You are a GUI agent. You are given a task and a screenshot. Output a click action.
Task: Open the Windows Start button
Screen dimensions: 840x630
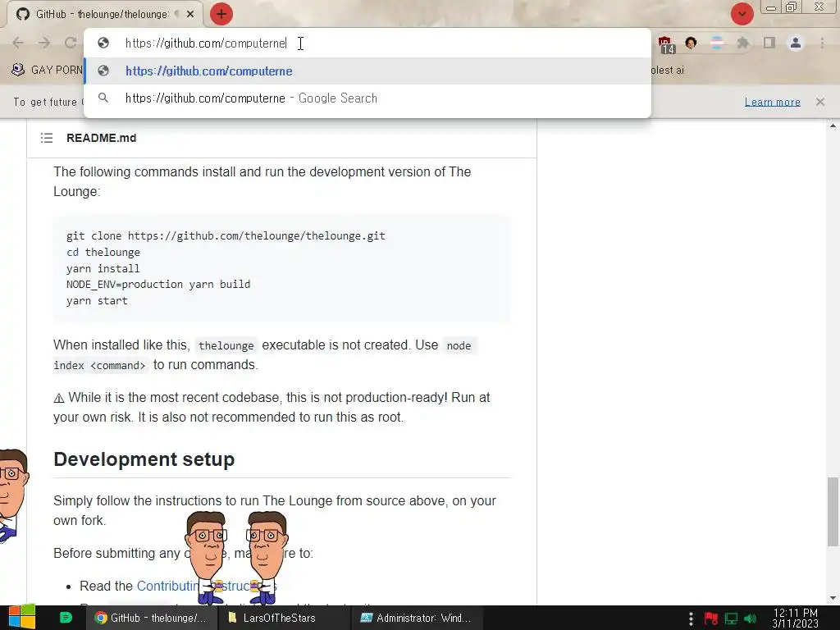21,618
